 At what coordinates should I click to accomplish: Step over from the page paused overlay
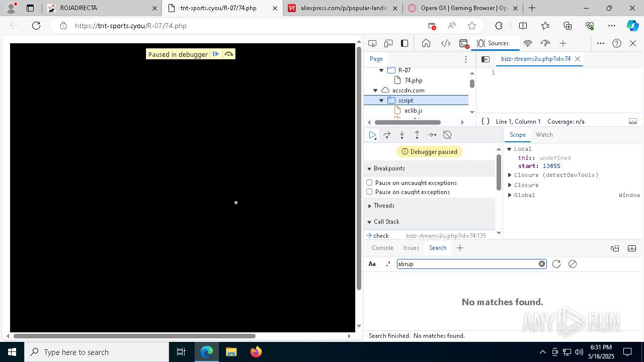point(229,54)
